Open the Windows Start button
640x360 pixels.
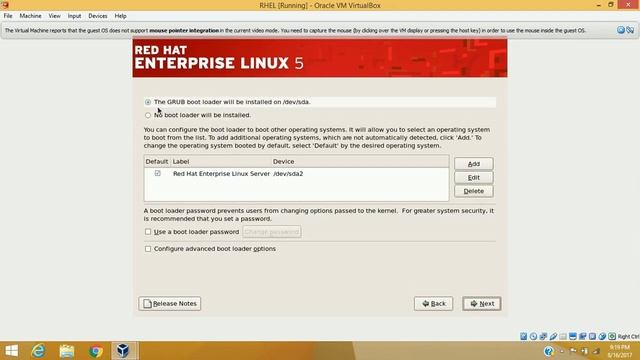(11, 351)
